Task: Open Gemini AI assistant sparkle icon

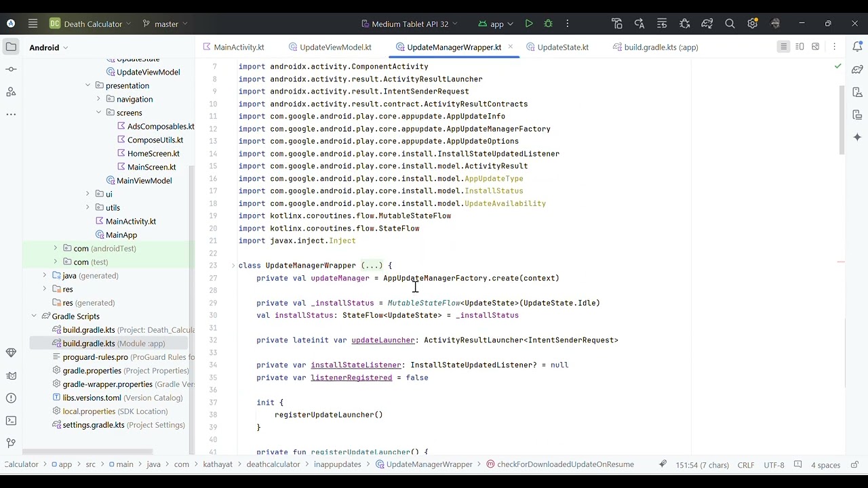Action: 858,137
